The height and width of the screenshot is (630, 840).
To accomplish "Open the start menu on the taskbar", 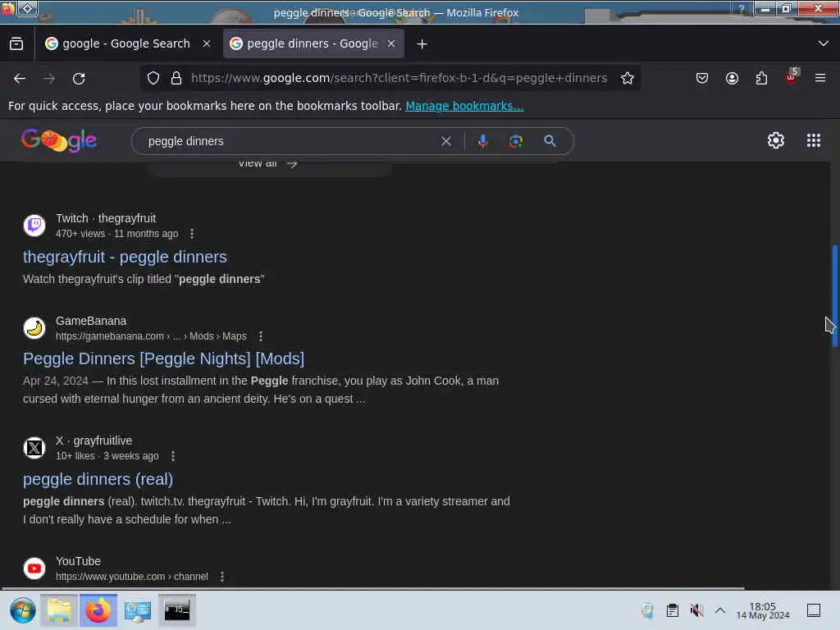I will (22, 610).
